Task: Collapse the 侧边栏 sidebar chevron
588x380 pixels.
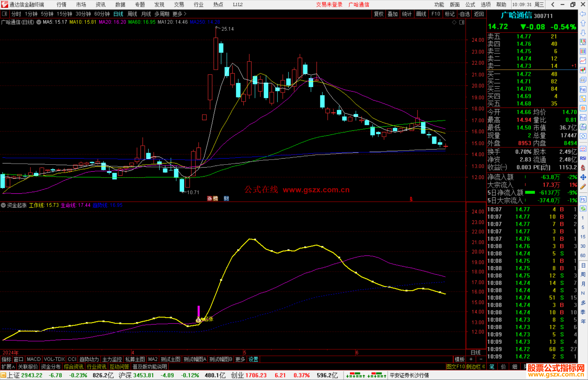Action: click(x=484, y=367)
